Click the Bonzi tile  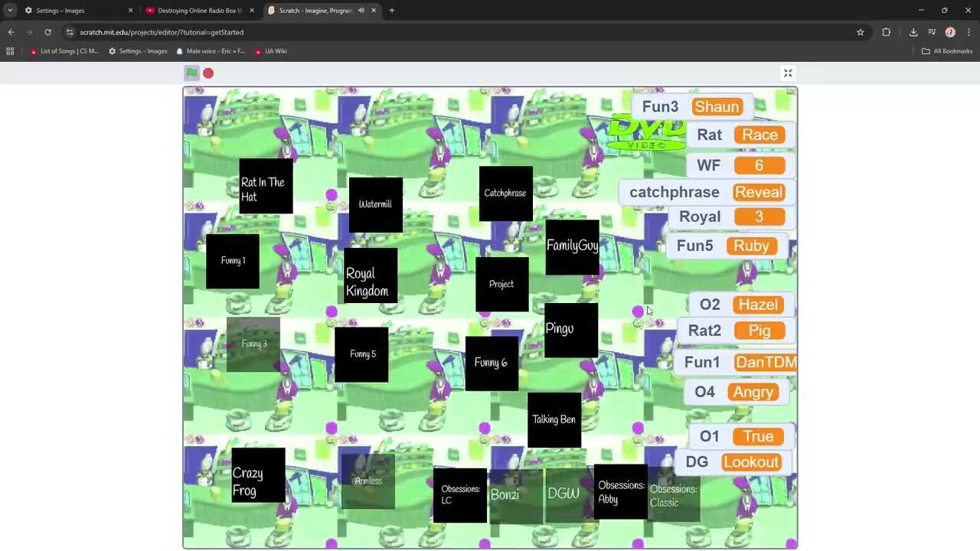pos(516,496)
